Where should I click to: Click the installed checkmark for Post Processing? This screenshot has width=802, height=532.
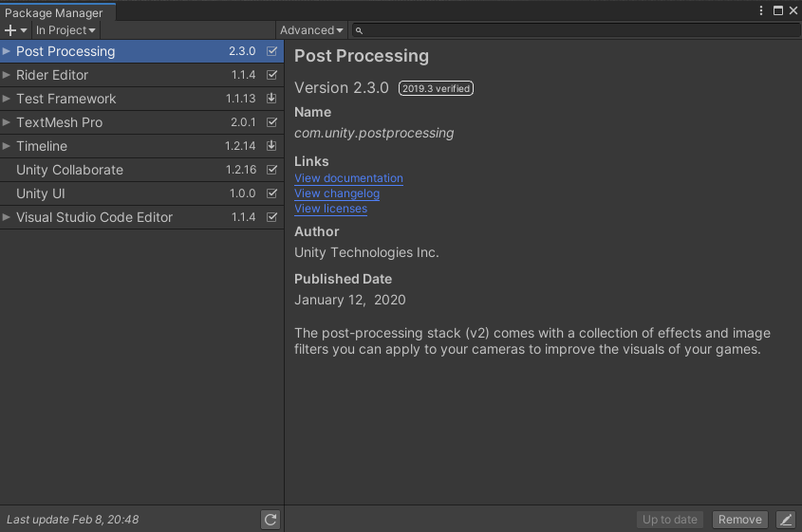coord(271,51)
